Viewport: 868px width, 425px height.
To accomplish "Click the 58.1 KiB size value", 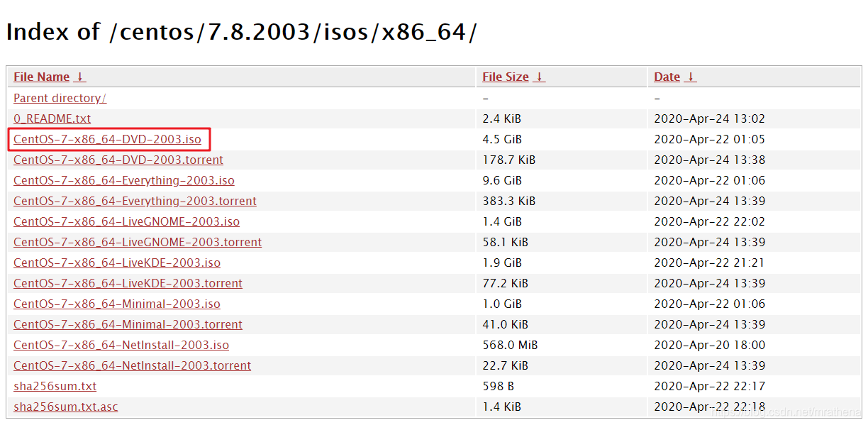I will [x=505, y=242].
